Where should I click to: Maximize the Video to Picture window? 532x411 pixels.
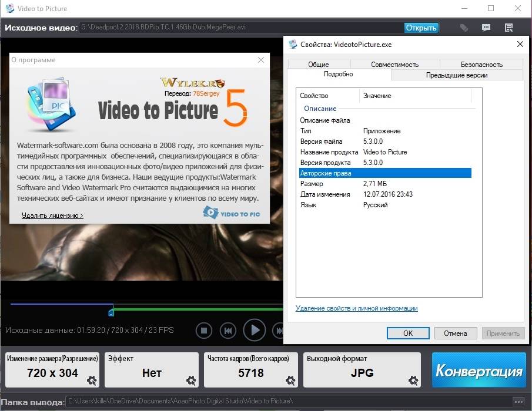(x=491, y=8)
